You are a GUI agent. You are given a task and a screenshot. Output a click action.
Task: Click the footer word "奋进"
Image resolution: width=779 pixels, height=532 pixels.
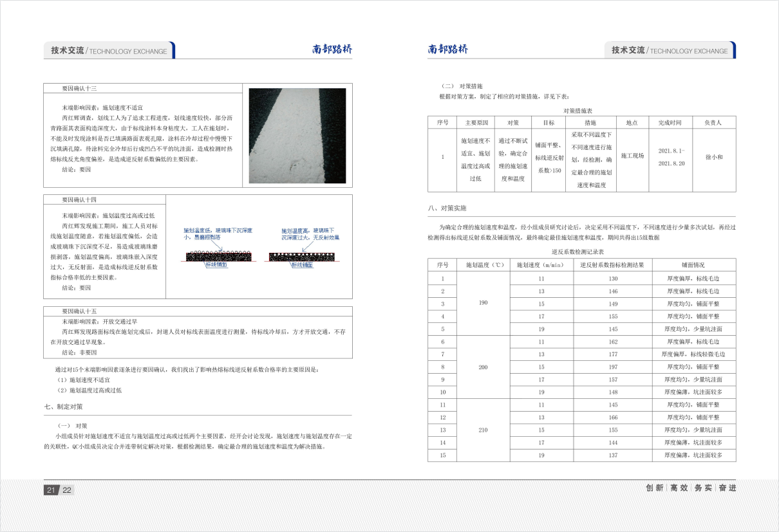click(x=727, y=488)
